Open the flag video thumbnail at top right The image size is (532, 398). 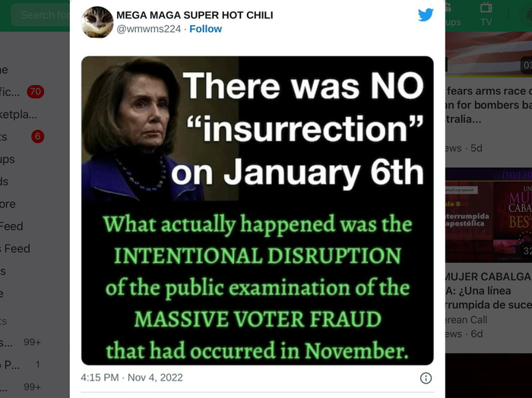coord(489,54)
